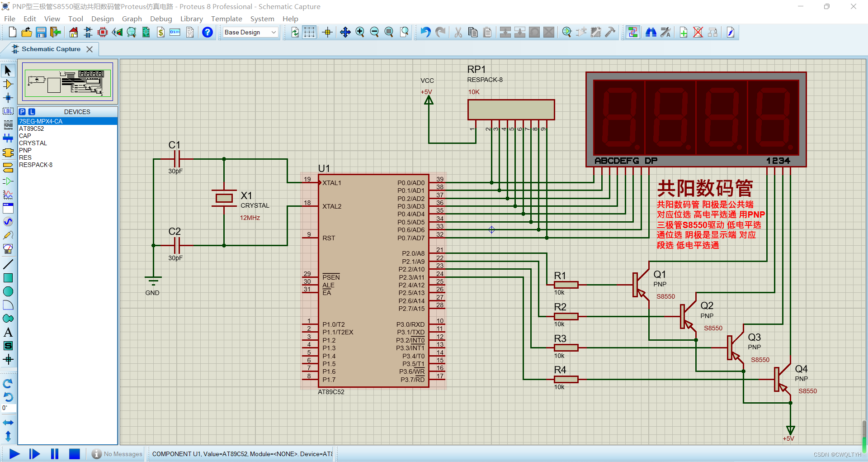
Task: Click the 2D symbols 'S' tool
Action: point(8,346)
